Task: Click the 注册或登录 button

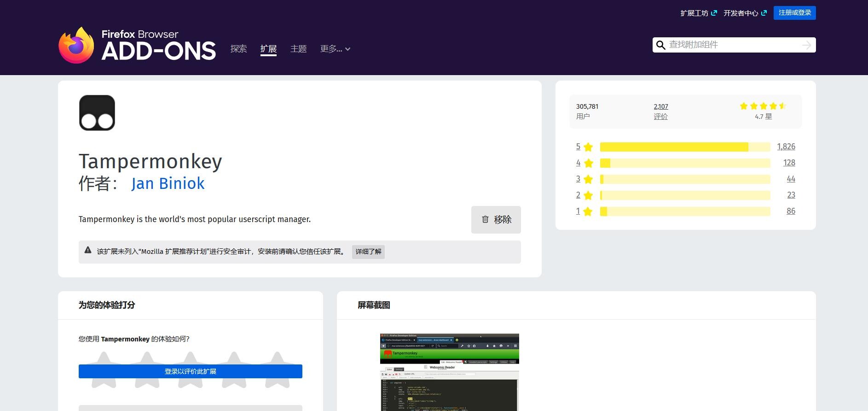Action: 794,13
